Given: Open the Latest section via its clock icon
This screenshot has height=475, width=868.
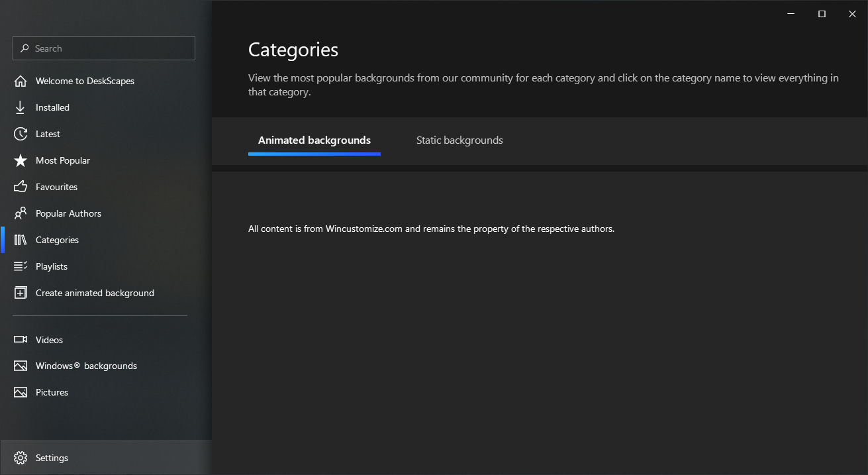Looking at the screenshot, I should pos(21,134).
